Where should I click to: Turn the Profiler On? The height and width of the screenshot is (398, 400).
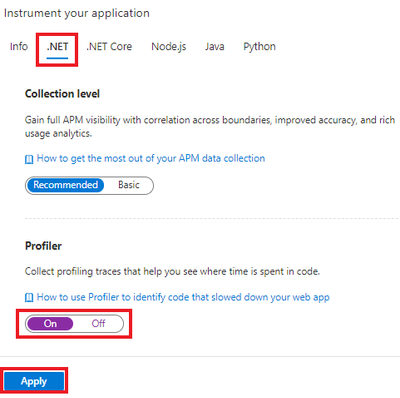[50, 323]
